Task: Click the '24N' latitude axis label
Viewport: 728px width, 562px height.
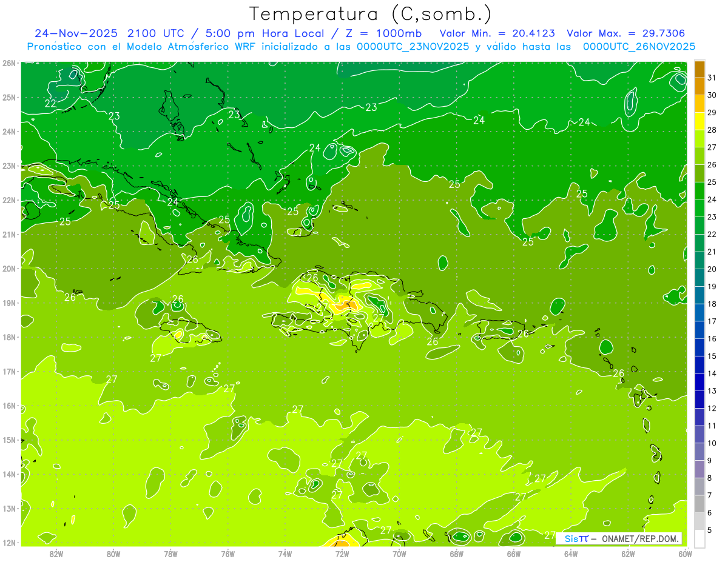Action: (9, 132)
